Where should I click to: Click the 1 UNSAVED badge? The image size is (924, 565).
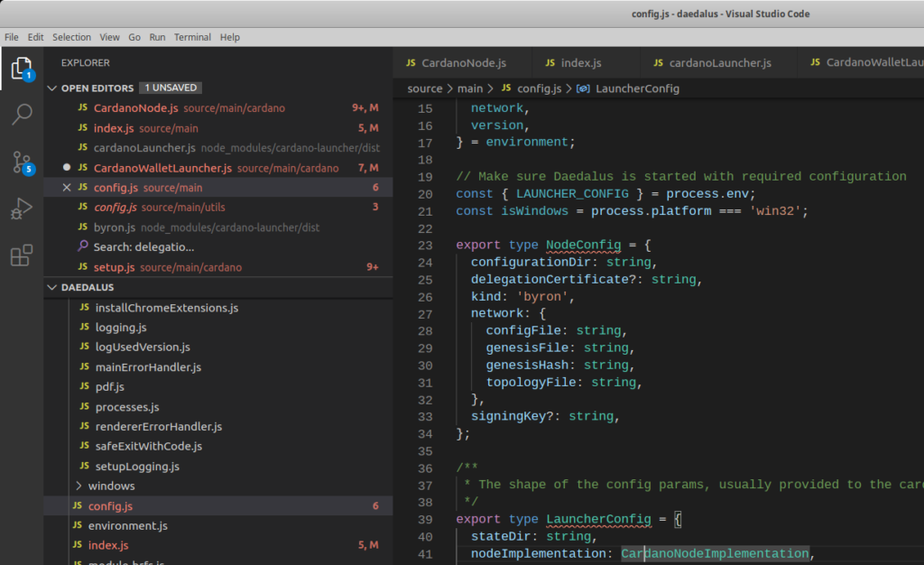click(171, 88)
